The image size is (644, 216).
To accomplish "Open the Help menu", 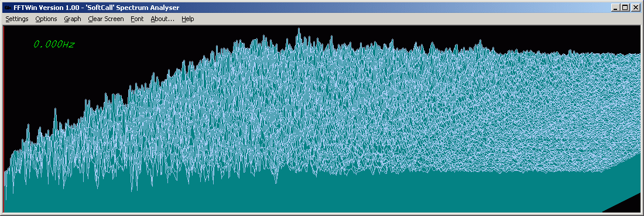I will coord(188,19).
